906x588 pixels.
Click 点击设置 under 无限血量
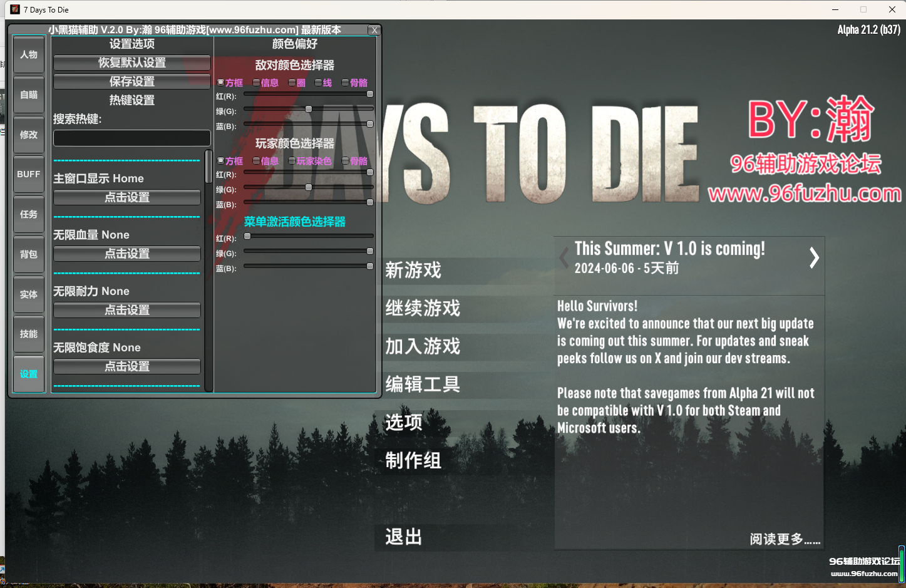pos(127,254)
